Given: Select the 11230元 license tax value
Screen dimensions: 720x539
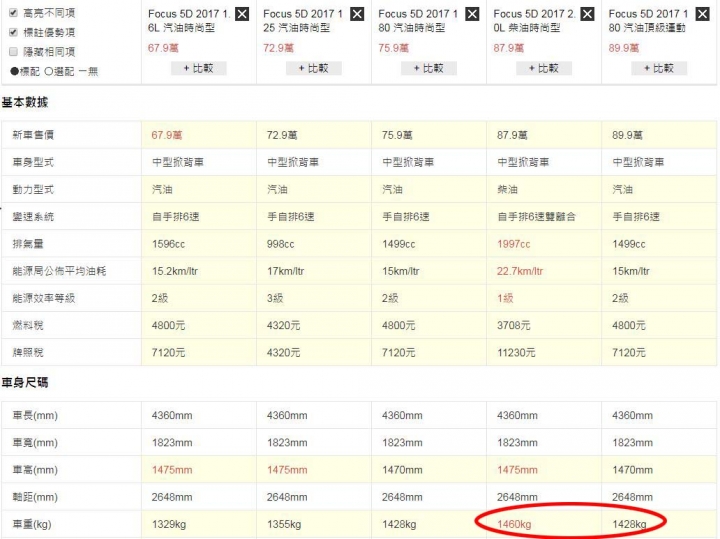Looking at the screenshot, I should (x=516, y=352).
